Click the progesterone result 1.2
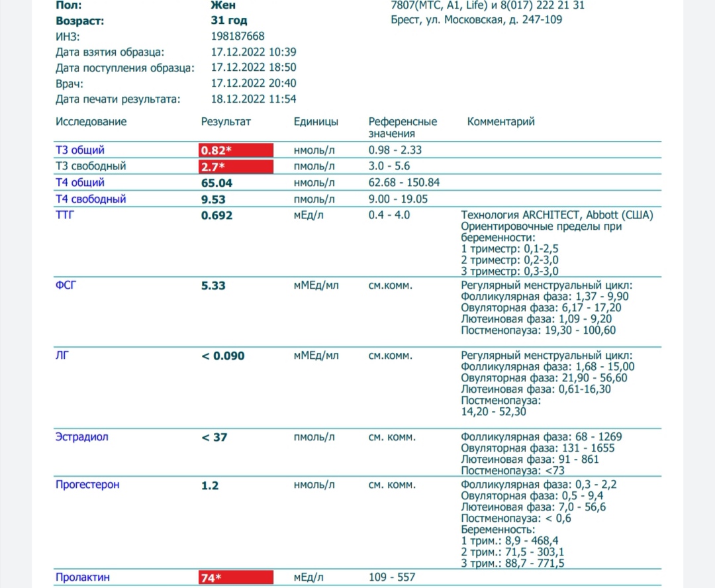 pyautogui.click(x=210, y=485)
